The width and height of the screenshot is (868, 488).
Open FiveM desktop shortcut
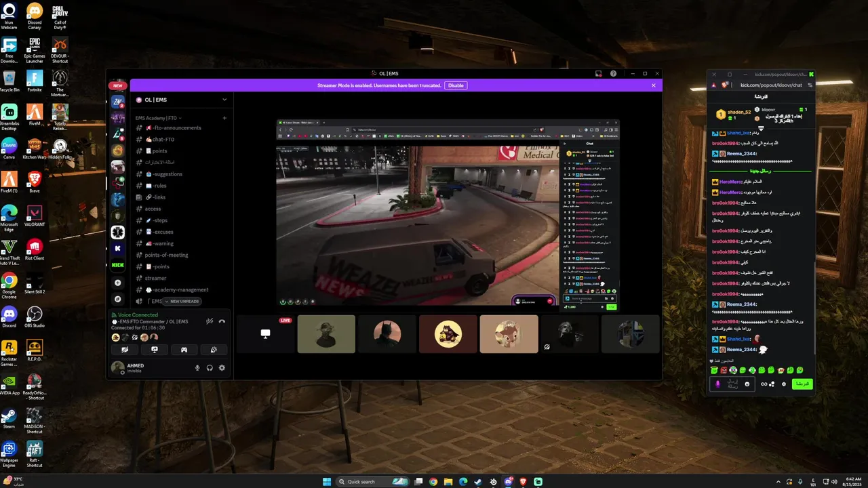35,114
